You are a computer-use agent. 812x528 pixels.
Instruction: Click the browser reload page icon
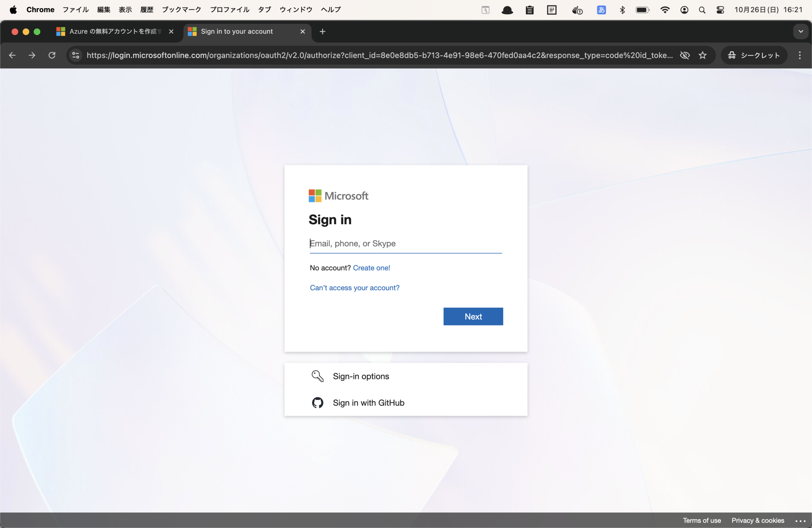(52, 55)
